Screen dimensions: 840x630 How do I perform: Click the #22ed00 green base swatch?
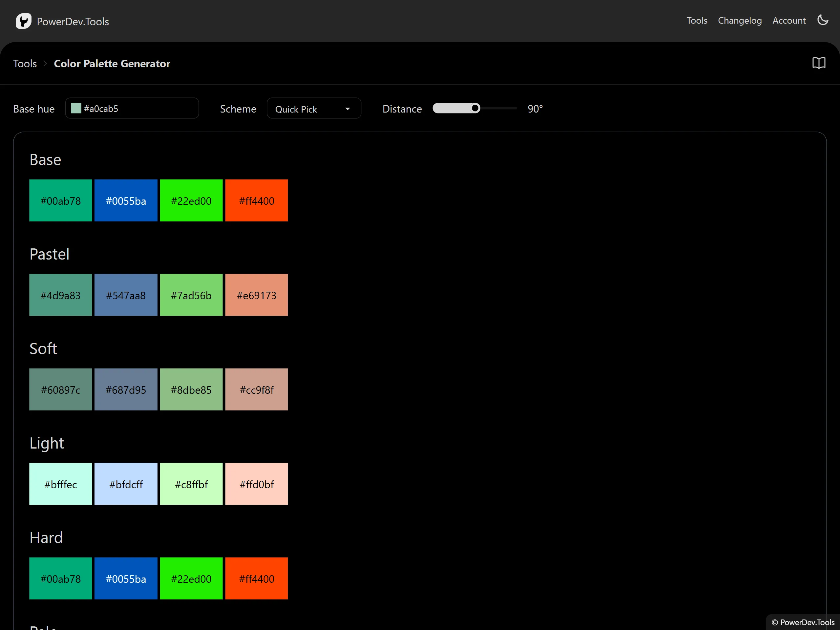click(x=191, y=200)
